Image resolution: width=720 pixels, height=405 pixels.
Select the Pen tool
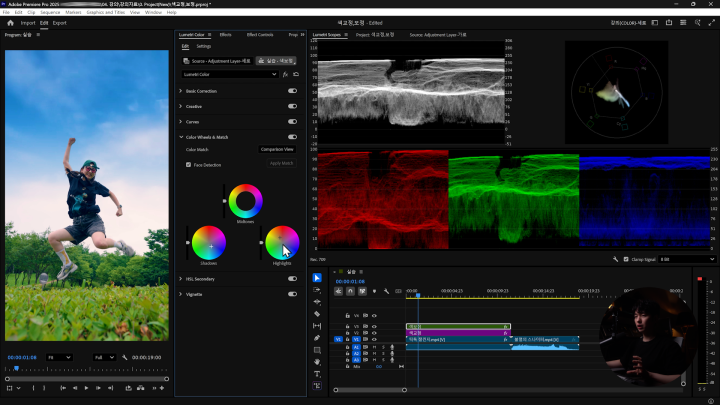click(317, 337)
